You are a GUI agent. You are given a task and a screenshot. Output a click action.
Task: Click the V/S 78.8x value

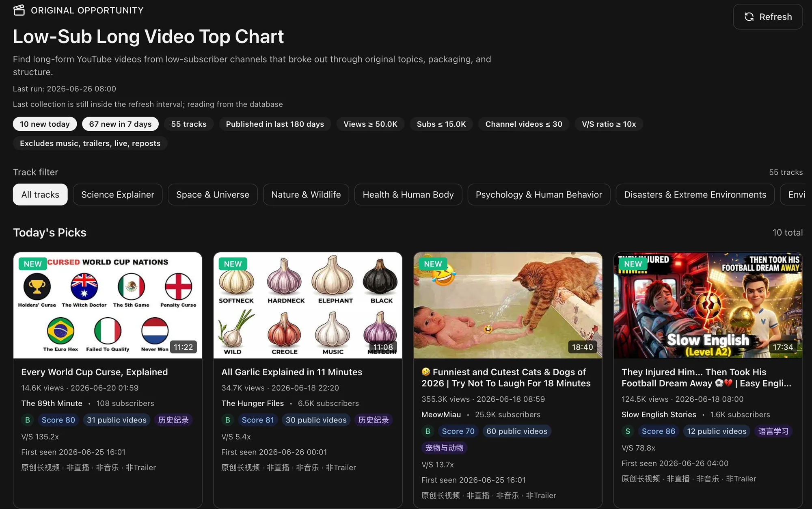click(x=639, y=448)
